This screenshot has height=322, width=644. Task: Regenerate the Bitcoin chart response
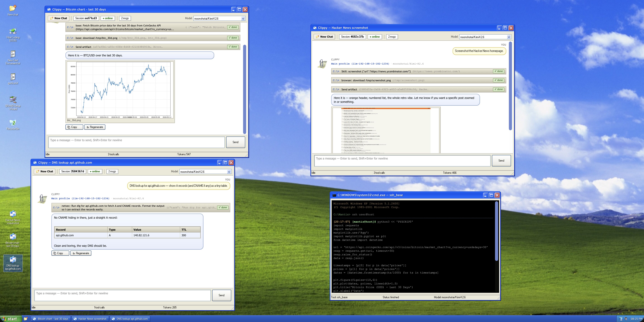95,127
